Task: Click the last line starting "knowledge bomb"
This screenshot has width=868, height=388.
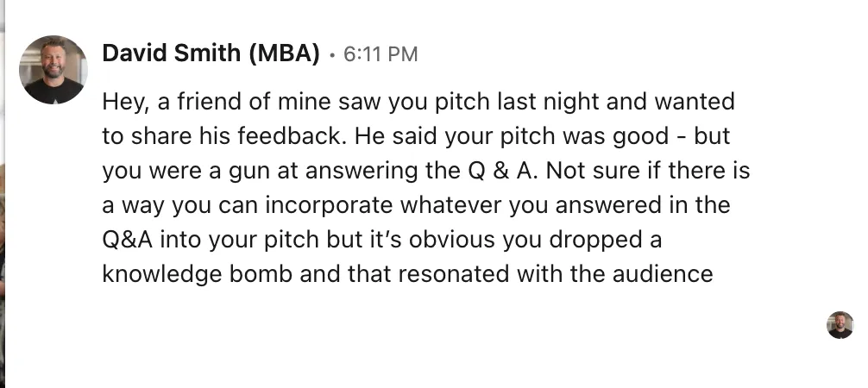Action: pos(407,274)
